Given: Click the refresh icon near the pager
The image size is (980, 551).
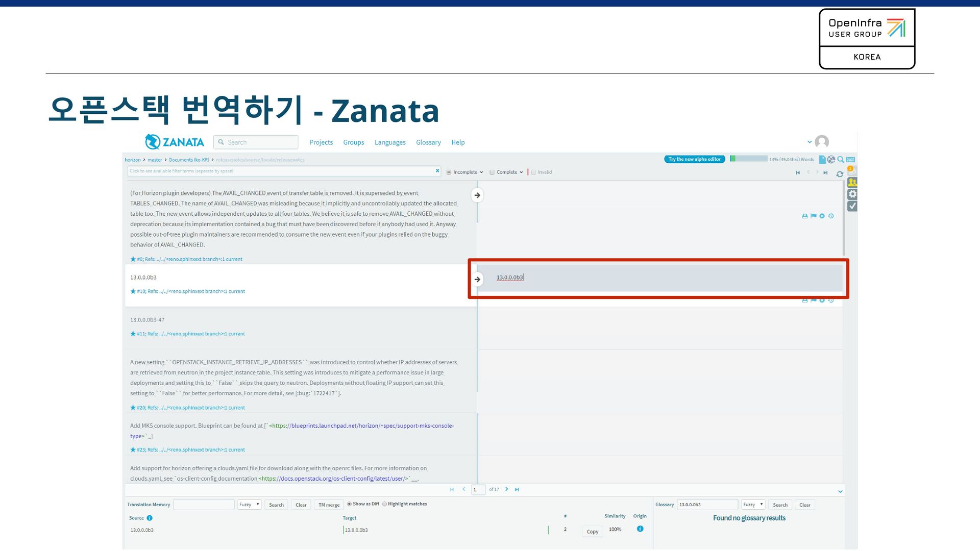Looking at the screenshot, I should pyautogui.click(x=840, y=174).
